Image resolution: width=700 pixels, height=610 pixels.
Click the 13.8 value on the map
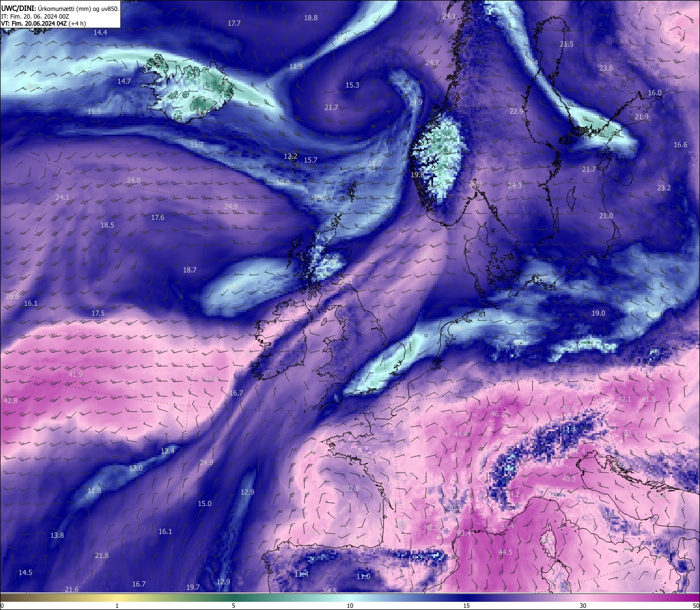point(57,535)
